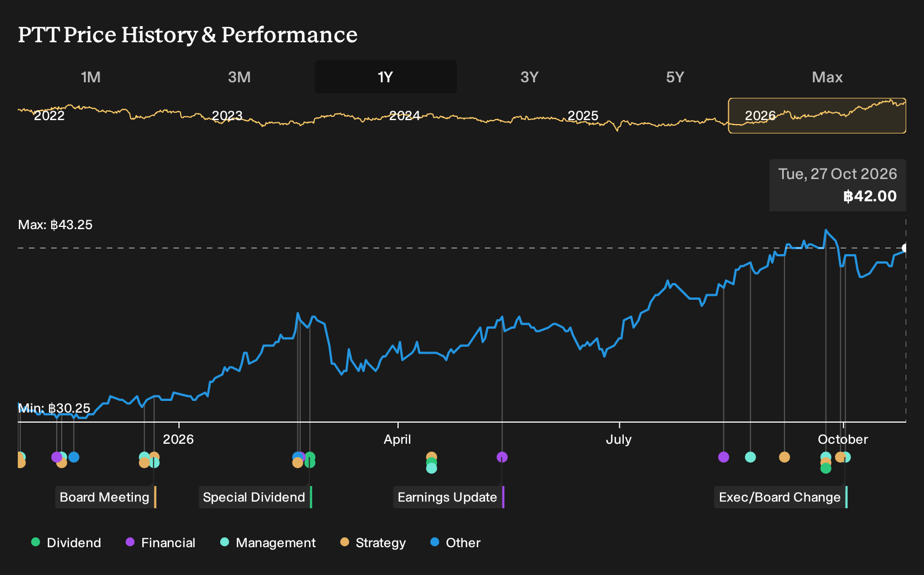This screenshot has height=575, width=924.
Task: Click the October axis label
Action: tap(843, 439)
